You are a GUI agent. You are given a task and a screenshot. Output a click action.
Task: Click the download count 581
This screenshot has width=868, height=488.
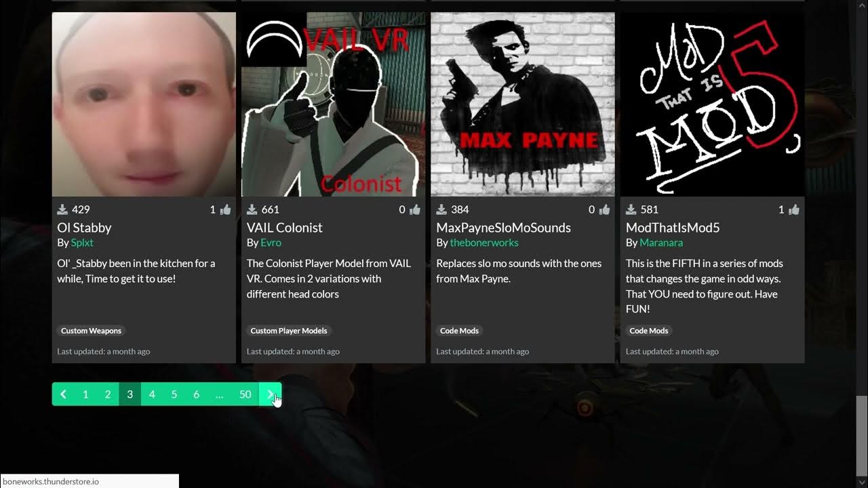pos(649,209)
